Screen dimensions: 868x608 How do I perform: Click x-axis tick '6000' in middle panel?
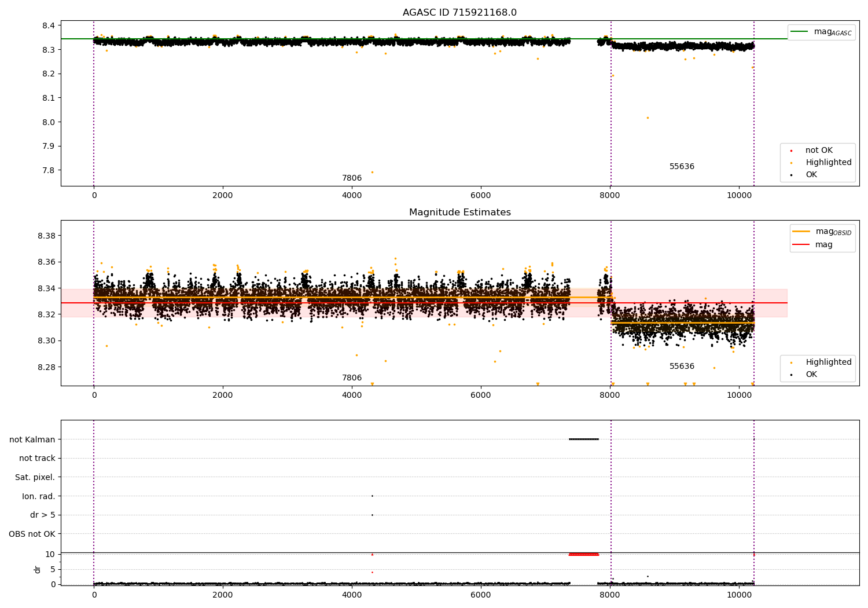[481, 395]
